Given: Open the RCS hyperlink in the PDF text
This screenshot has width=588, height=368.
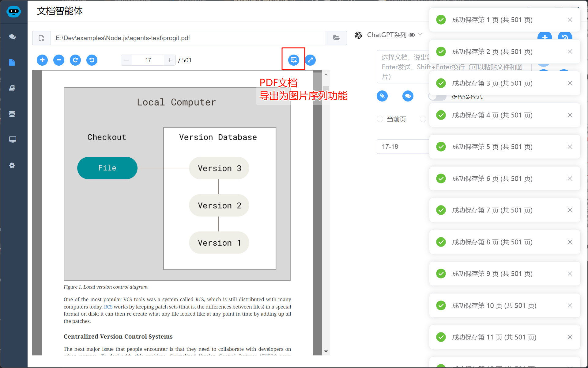Looking at the screenshot, I should click(x=108, y=307).
